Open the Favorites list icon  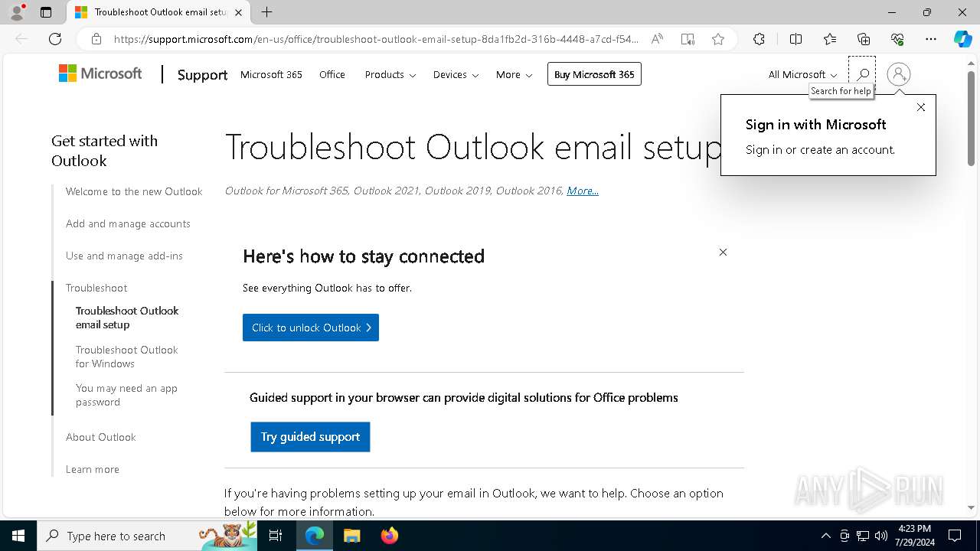[x=830, y=39]
